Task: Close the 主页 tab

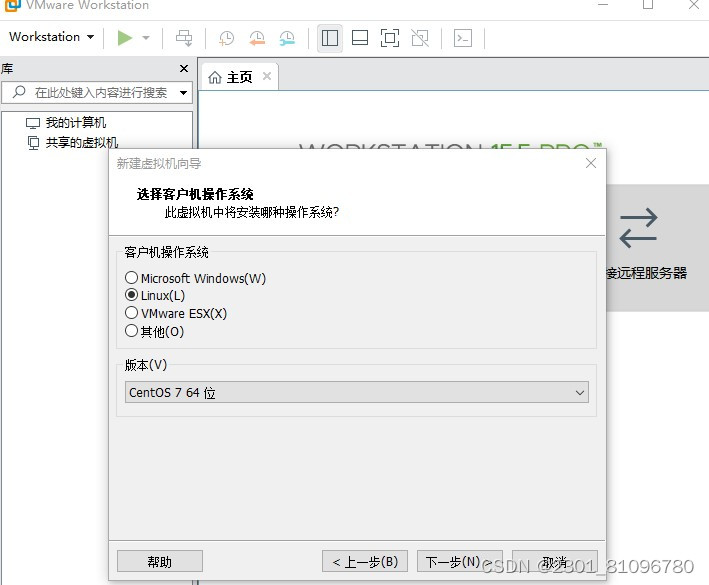Action: 267,76
